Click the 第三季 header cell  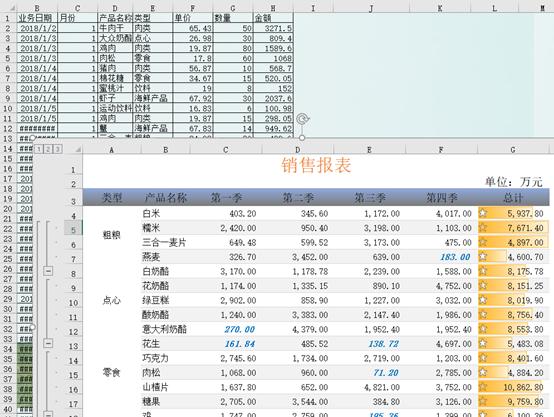tap(370, 198)
